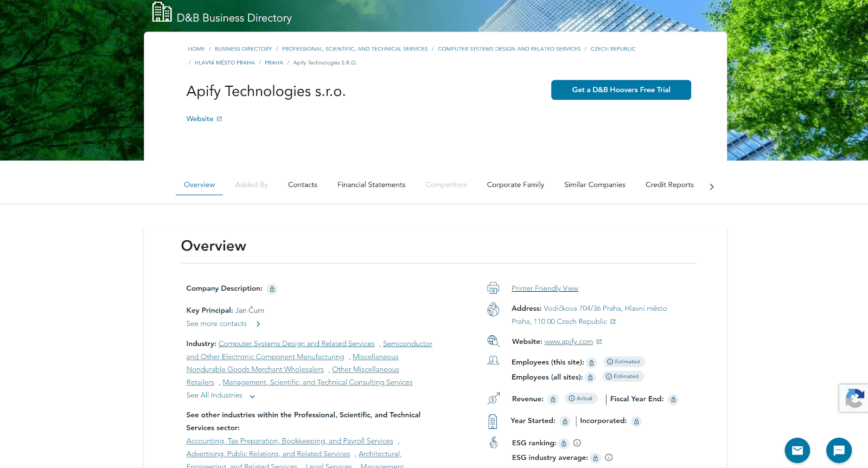
Task: Click the info icon next to ESG ranking
Action: pos(577,443)
